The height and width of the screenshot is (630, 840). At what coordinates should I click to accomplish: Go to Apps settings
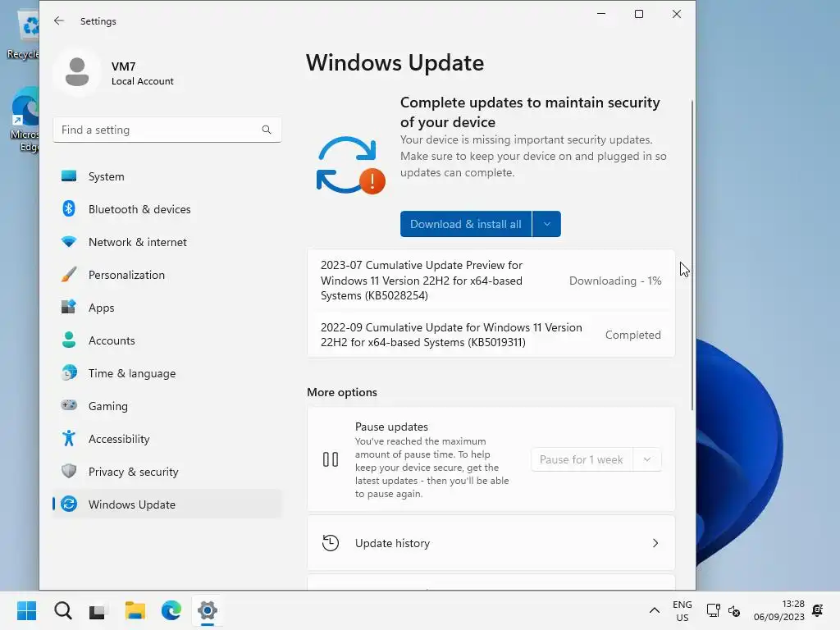167,308
